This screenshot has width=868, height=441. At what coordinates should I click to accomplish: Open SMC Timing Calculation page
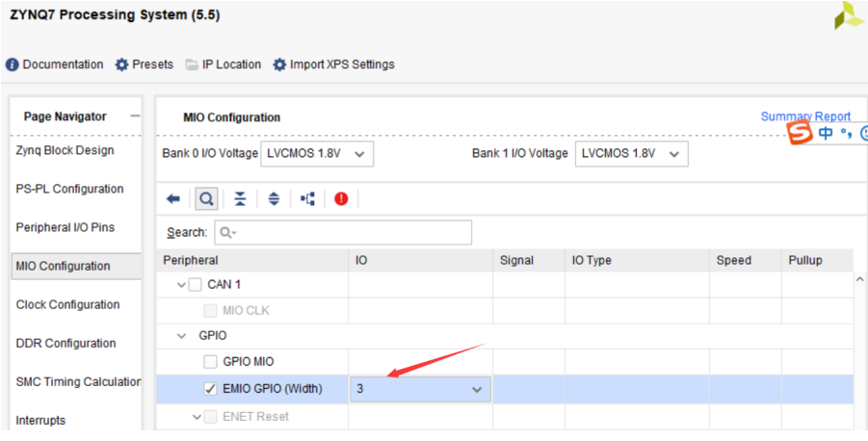(78, 382)
